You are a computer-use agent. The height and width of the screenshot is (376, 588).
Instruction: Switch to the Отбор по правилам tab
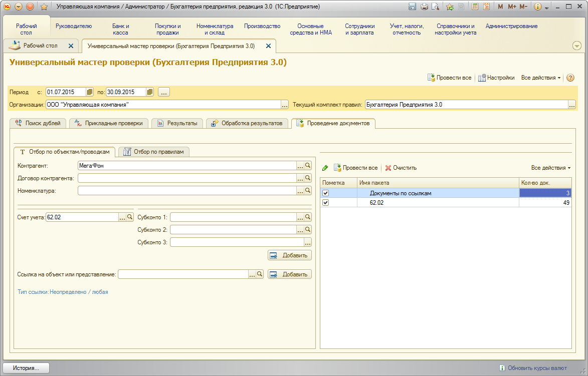[154, 152]
